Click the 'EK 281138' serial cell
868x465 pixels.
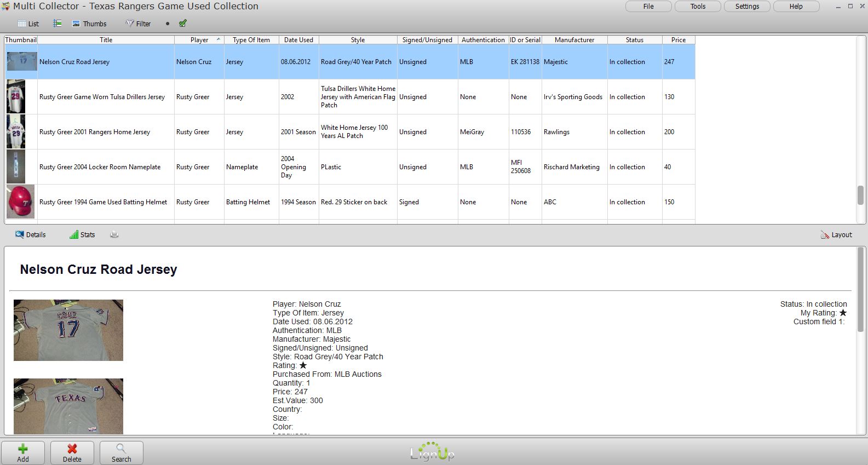click(525, 62)
